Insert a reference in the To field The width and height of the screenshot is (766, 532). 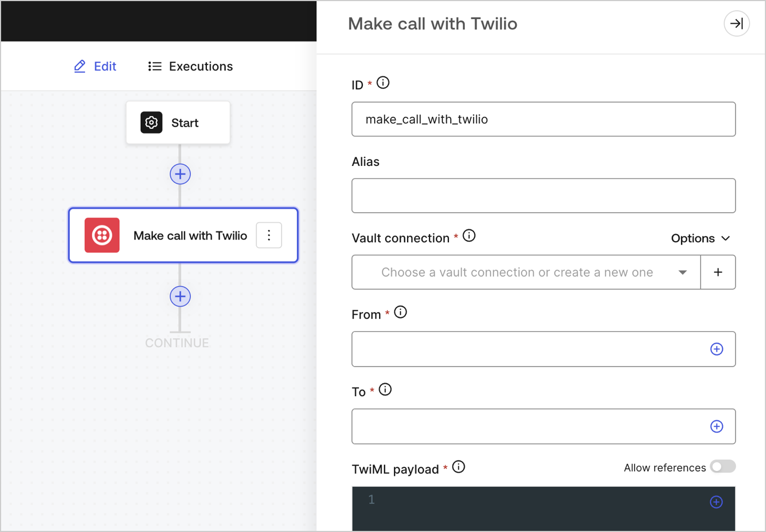pyautogui.click(x=716, y=427)
